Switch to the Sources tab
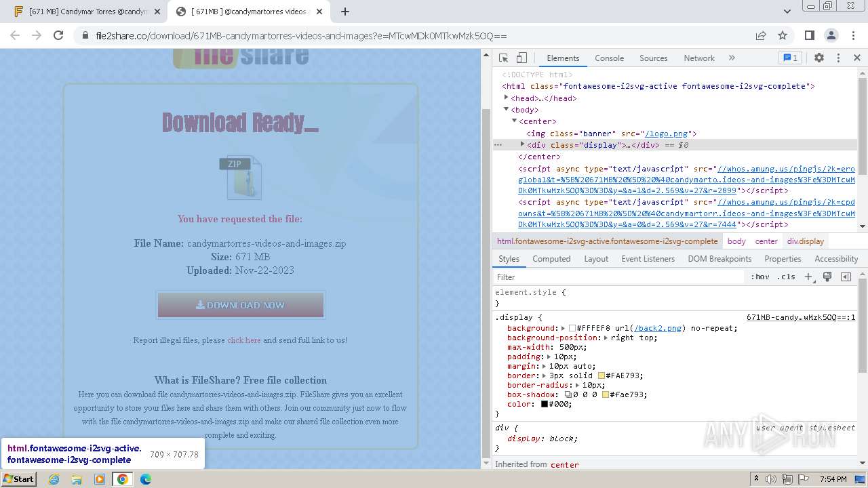Viewport: 868px width, 488px height. point(654,58)
